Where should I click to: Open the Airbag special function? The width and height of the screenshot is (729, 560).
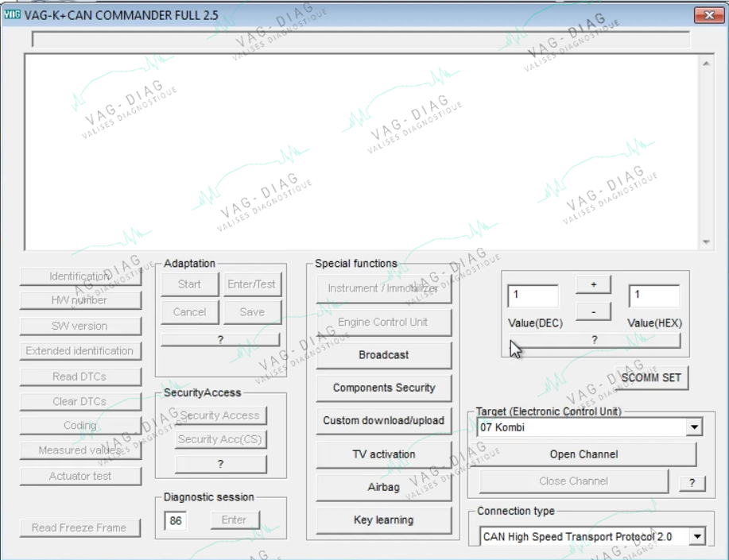point(383,487)
